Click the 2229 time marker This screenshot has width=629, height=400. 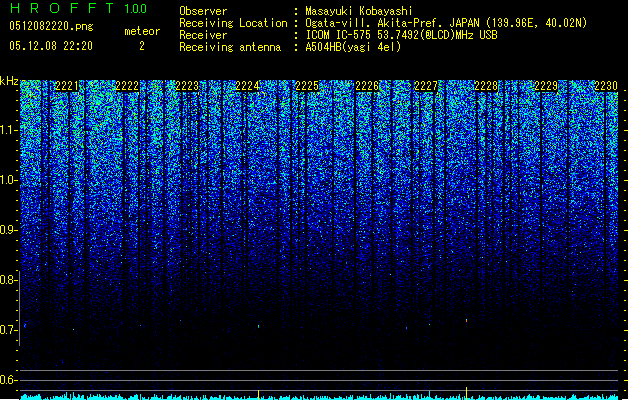(546, 86)
